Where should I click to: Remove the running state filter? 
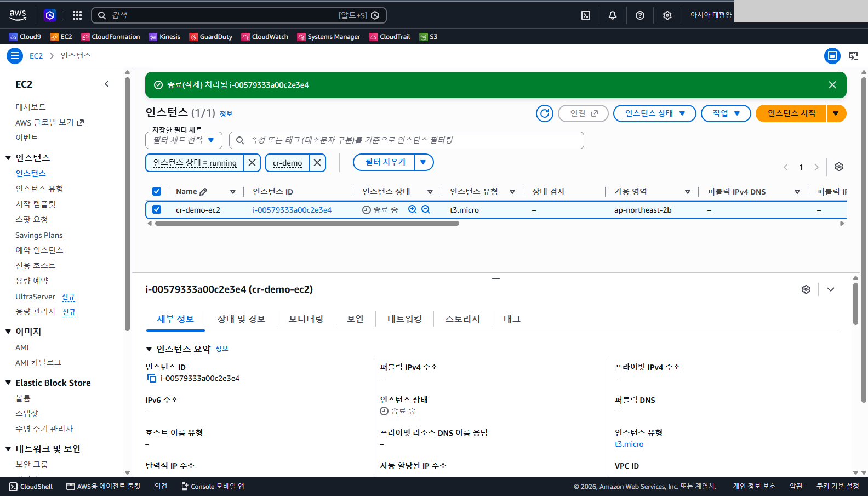(252, 163)
